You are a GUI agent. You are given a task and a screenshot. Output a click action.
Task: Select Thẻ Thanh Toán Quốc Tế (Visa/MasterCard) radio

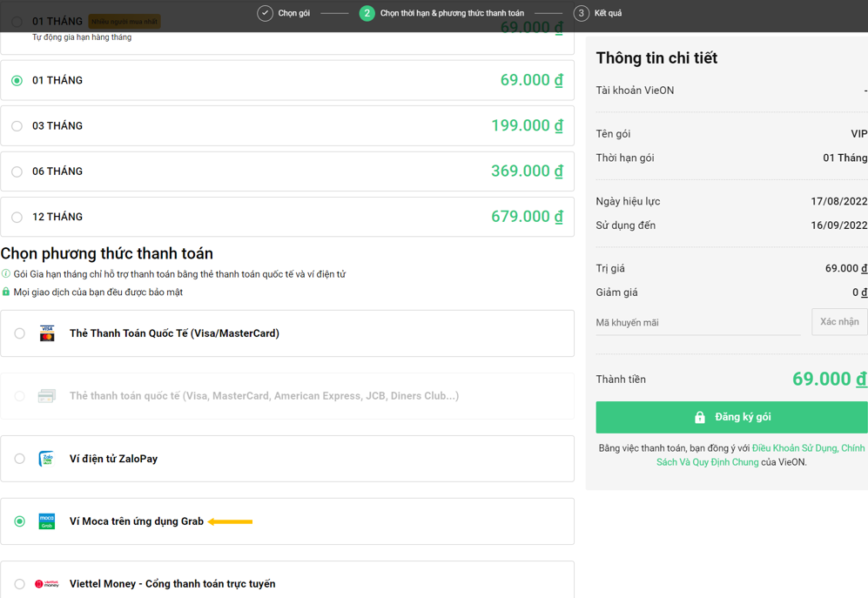pos(19,333)
